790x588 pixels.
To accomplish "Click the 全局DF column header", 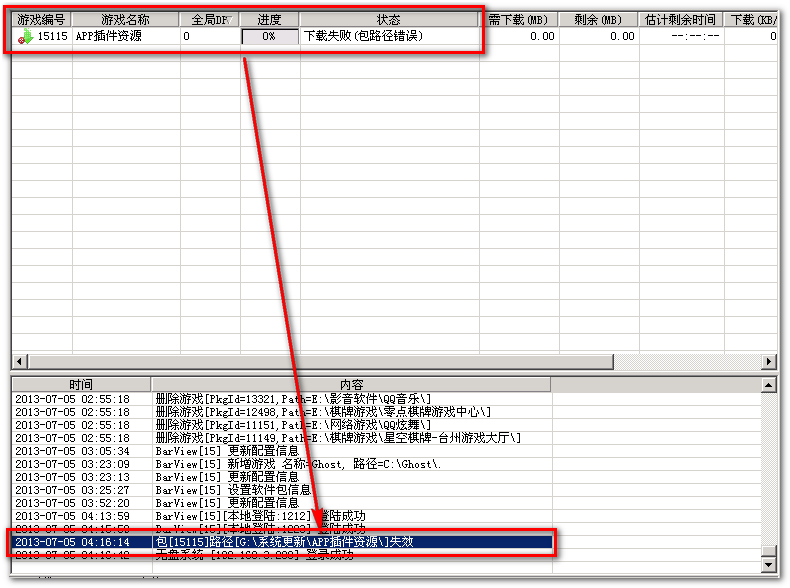I will tap(209, 20).
